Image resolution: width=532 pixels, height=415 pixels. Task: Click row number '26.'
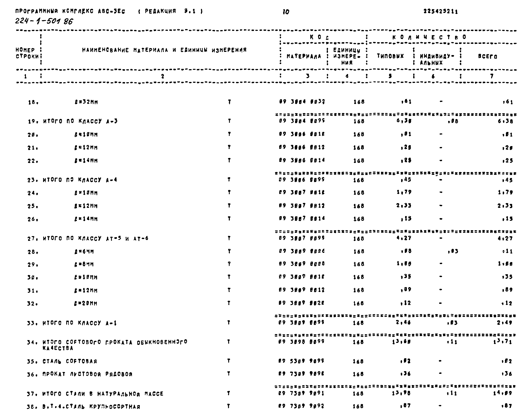33,219
